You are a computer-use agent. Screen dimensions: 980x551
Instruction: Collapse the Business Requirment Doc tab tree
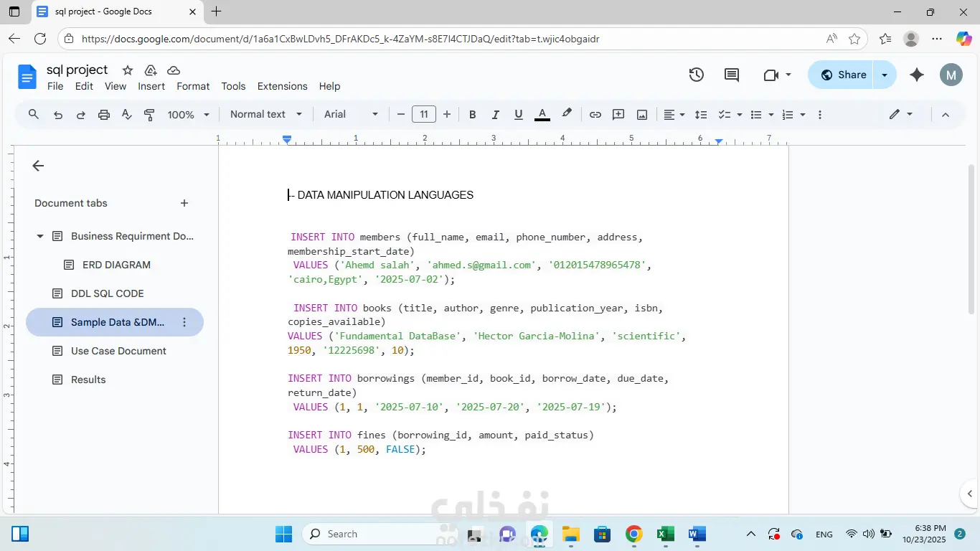click(x=40, y=236)
